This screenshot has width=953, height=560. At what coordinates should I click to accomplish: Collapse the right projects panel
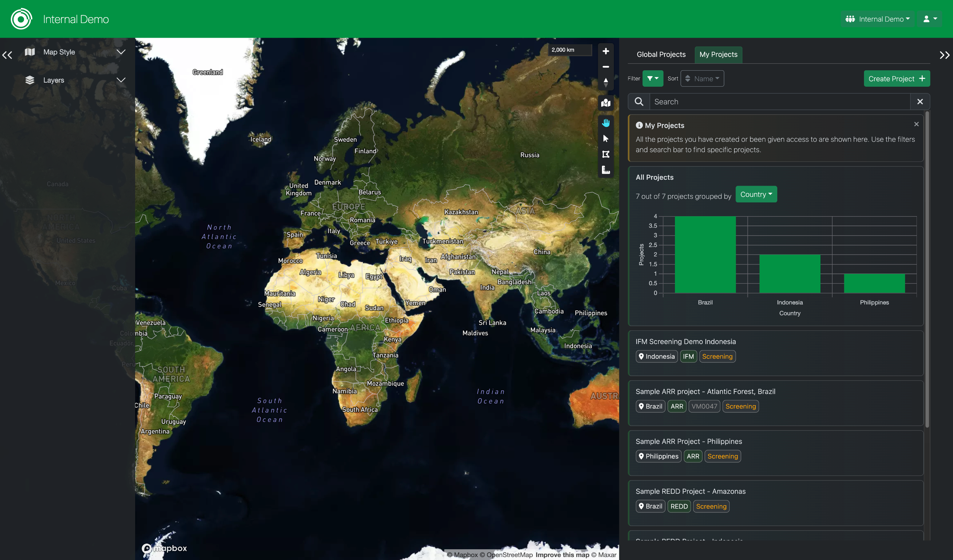click(x=944, y=55)
